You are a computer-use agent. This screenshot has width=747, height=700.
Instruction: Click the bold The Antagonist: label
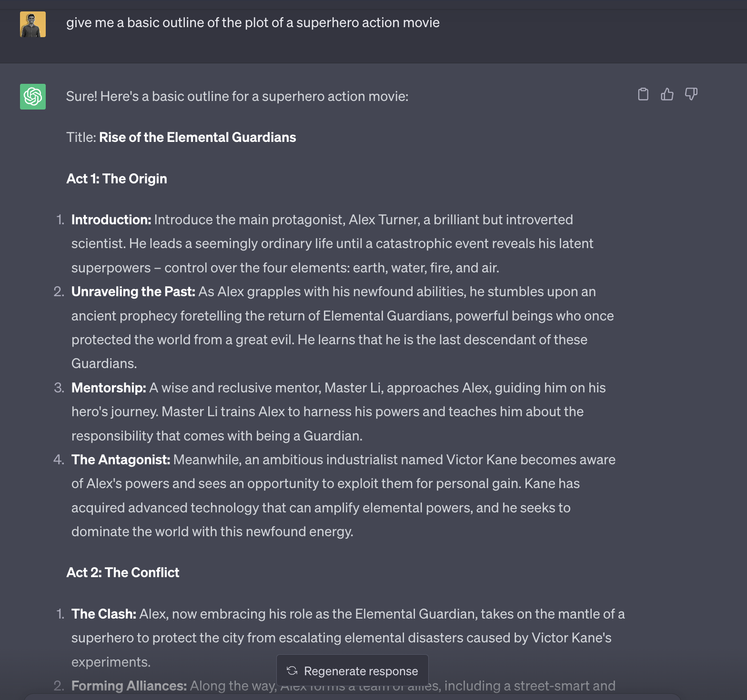click(121, 460)
